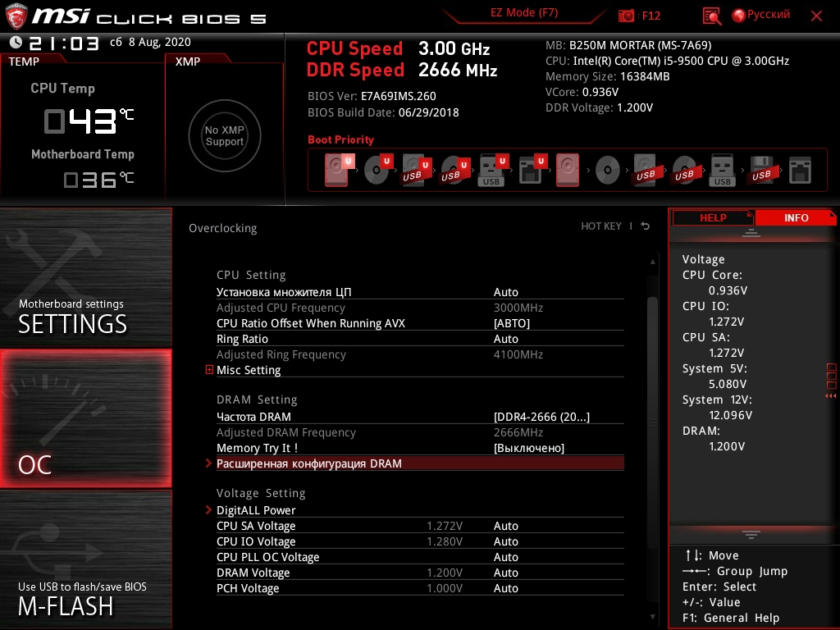Expand the Misc Setting plus box
Viewport: 840px width, 630px height.
coord(209,370)
